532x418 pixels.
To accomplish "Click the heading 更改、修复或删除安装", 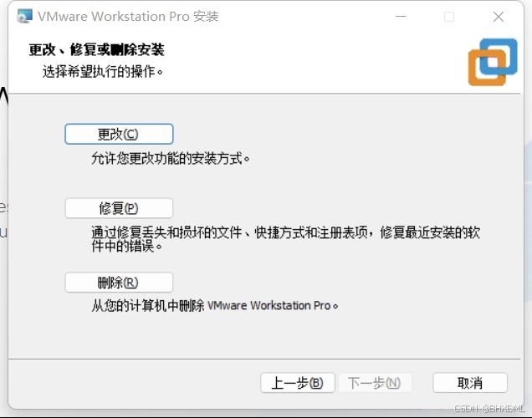I will pyautogui.click(x=97, y=50).
